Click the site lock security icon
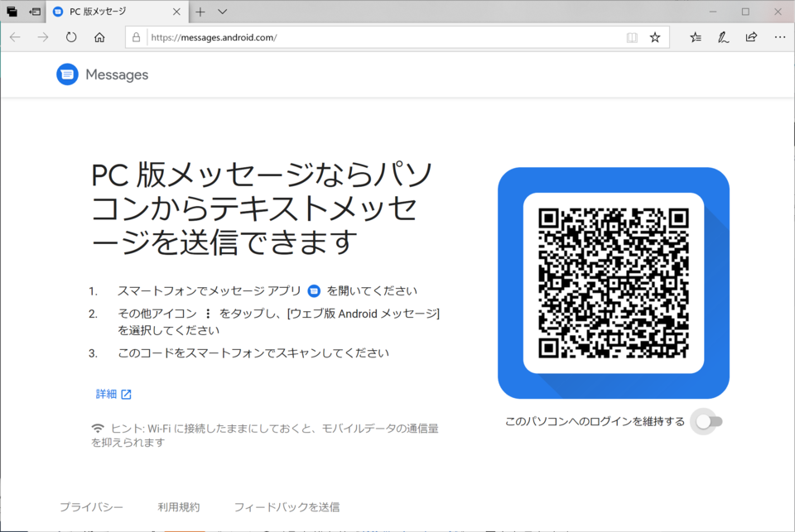Image resolution: width=795 pixels, height=532 pixels. tap(136, 37)
